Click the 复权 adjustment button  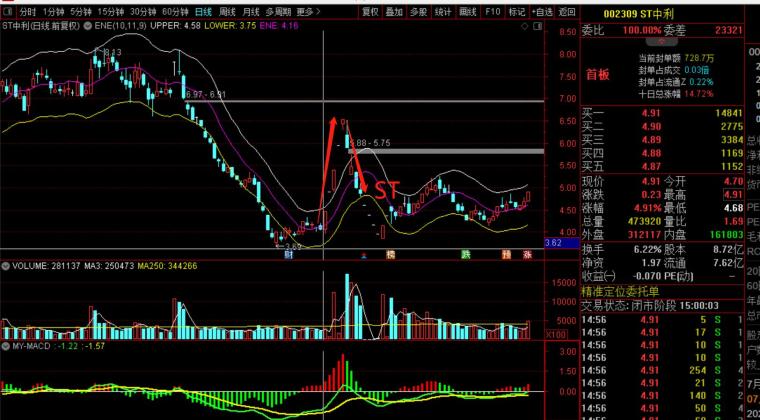click(370, 12)
